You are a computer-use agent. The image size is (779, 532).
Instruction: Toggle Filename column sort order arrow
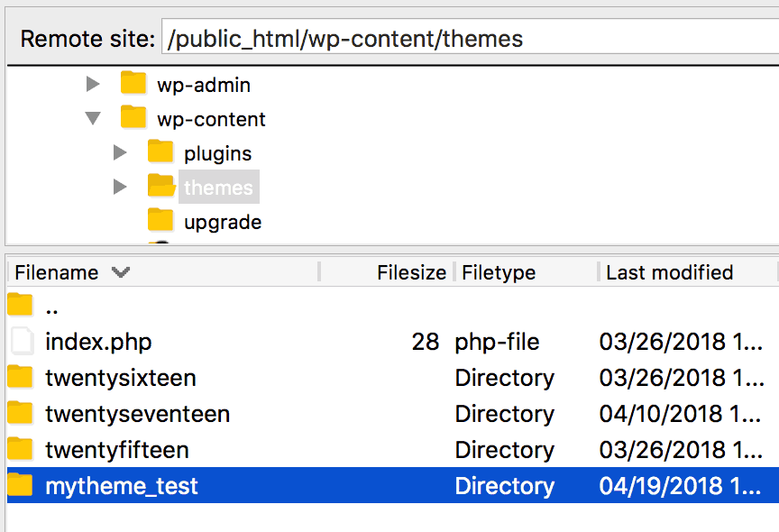[x=121, y=271]
